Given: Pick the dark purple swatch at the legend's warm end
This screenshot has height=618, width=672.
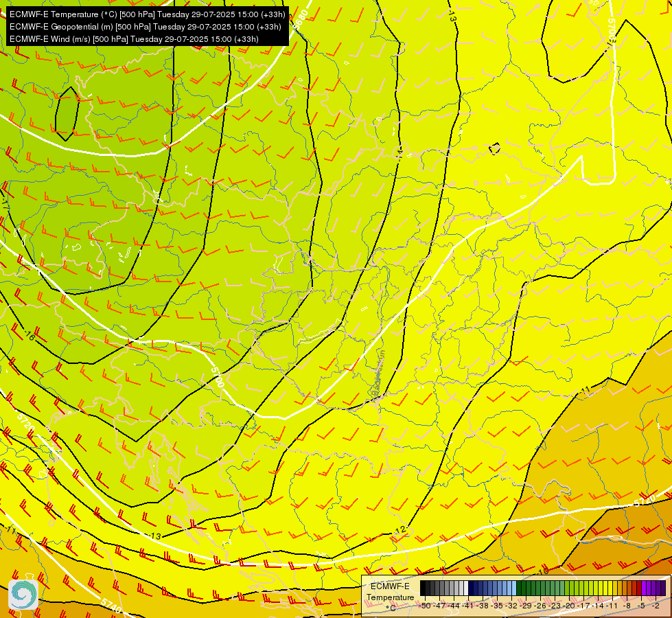Looking at the screenshot, I should (x=663, y=588).
